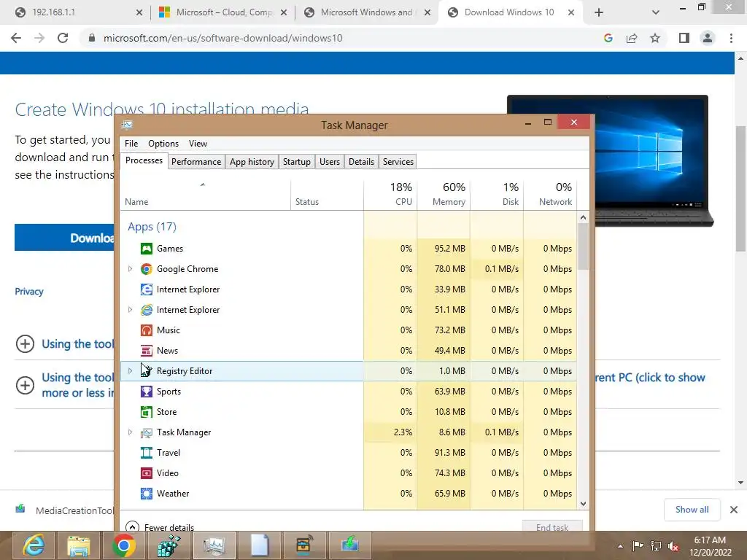
Task: Click the News app icon
Action: click(x=146, y=351)
